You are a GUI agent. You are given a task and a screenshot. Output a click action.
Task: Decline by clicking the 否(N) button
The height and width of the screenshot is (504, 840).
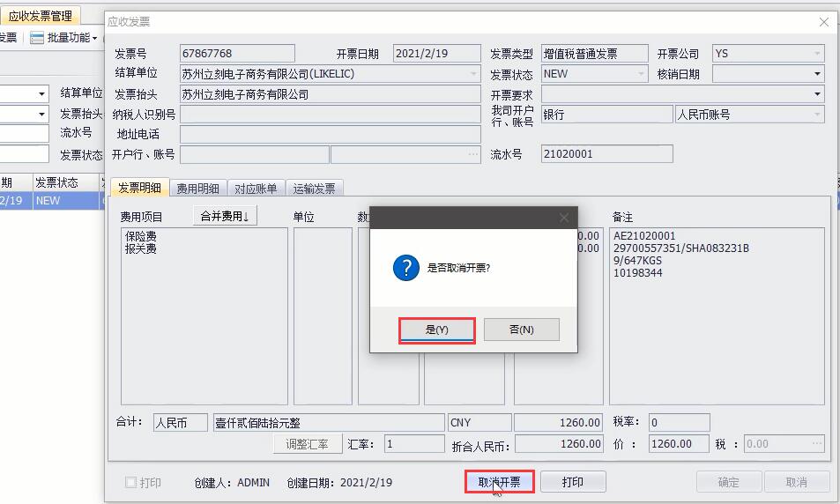[521, 330]
